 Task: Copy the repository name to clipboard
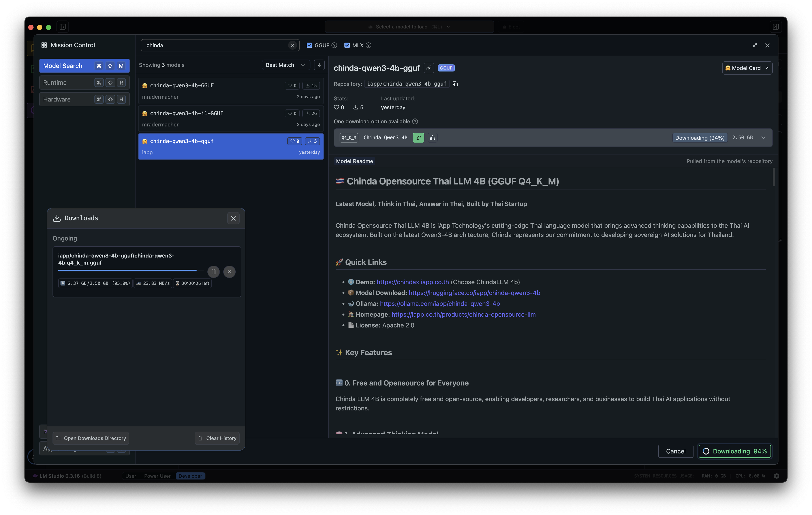pyautogui.click(x=455, y=84)
